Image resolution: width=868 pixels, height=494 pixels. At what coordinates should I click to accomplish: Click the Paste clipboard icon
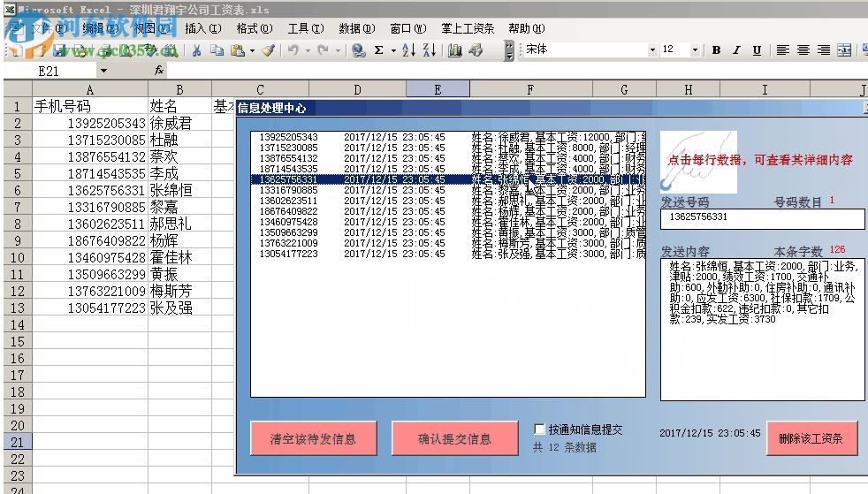[238, 50]
